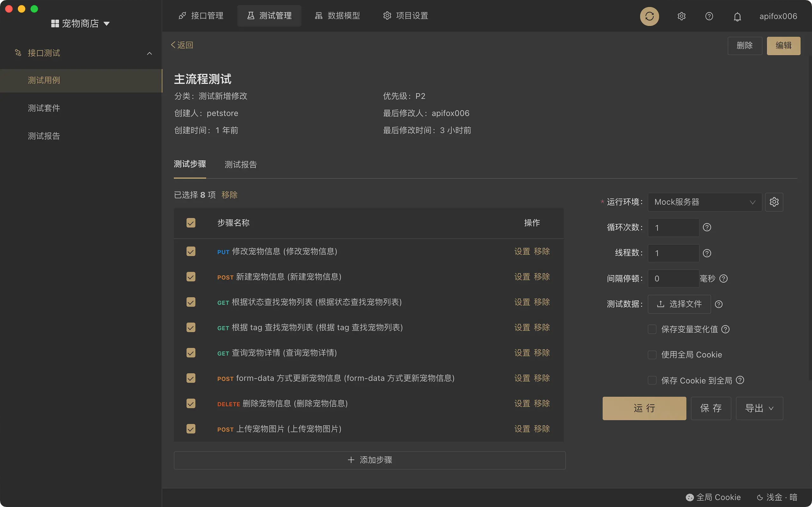Viewport: 812px width, 507px height.
Task: Open the 运行环境 Mock服务器 dropdown
Action: pos(704,202)
